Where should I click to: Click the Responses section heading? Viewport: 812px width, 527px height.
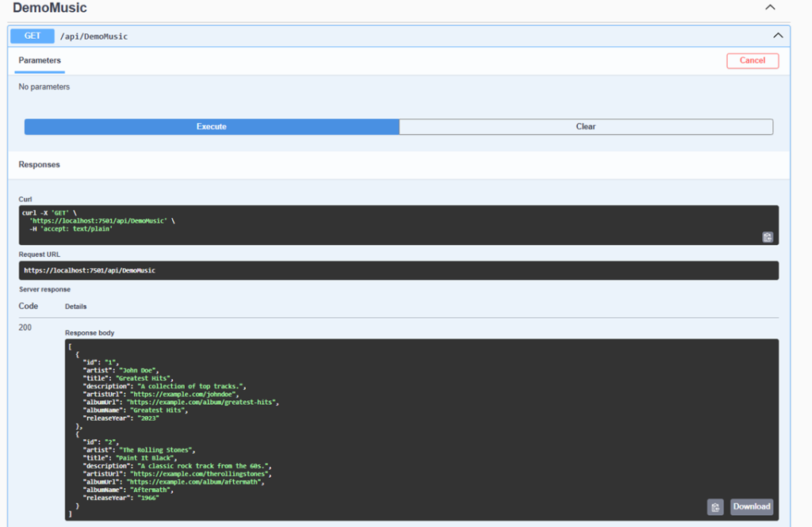pos(39,165)
